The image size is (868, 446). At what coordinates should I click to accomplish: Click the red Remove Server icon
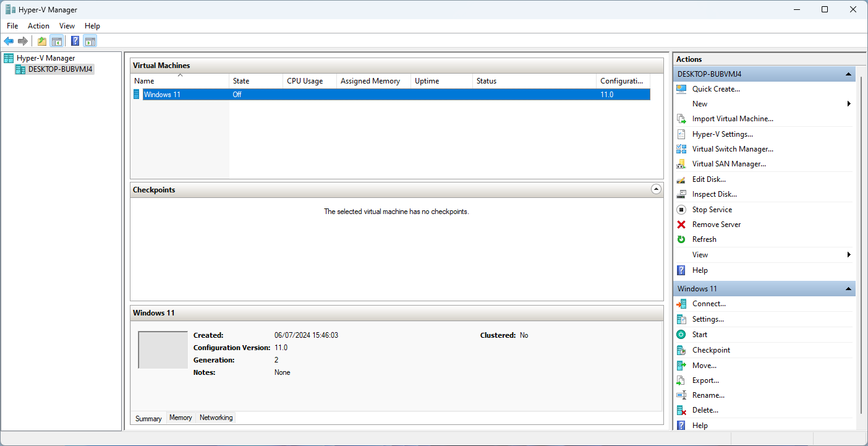(681, 225)
